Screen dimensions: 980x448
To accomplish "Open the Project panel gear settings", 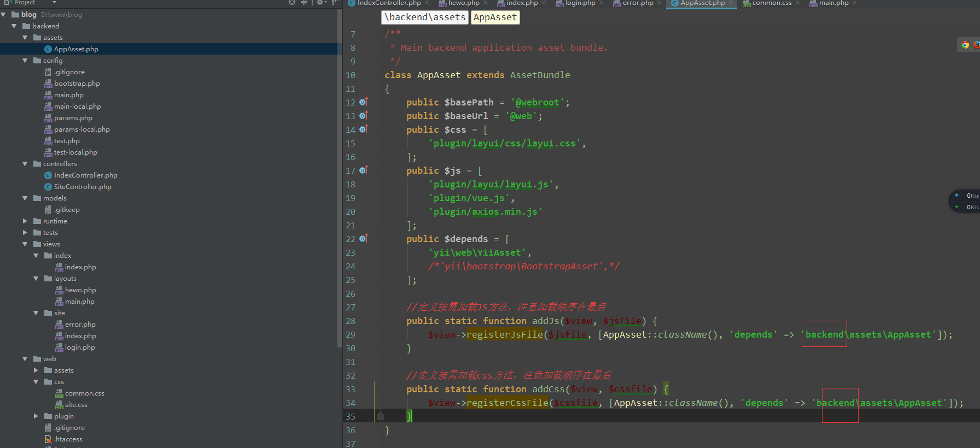I will [x=320, y=3].
